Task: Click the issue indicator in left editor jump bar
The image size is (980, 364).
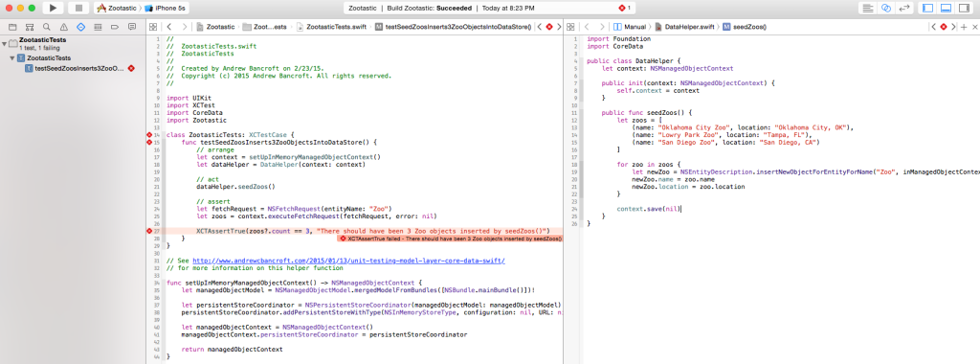Action: [x=549, y=27]
